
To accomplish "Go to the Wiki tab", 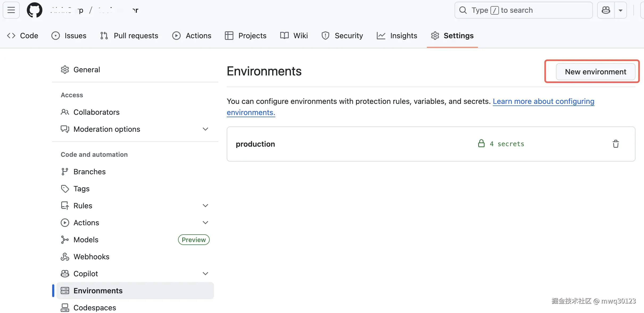I will (294, 36).
